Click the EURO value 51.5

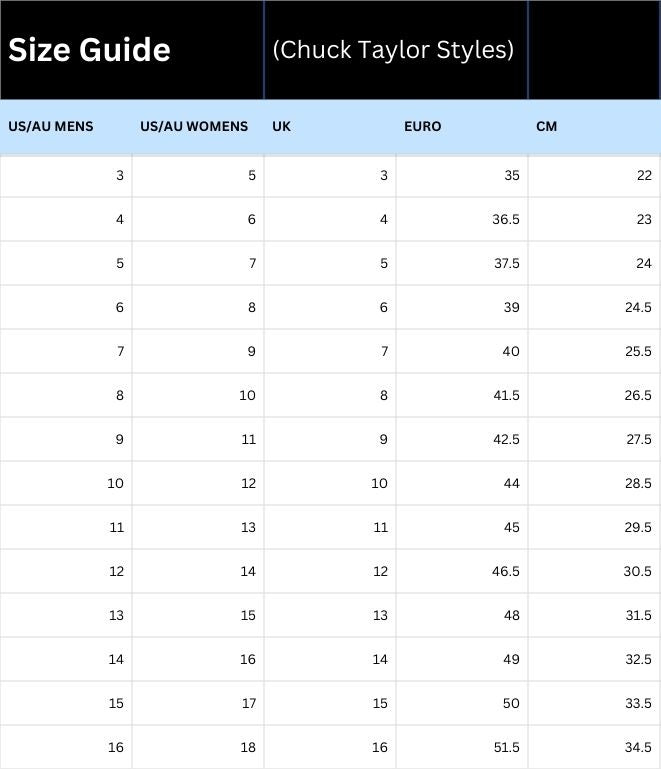506,747
